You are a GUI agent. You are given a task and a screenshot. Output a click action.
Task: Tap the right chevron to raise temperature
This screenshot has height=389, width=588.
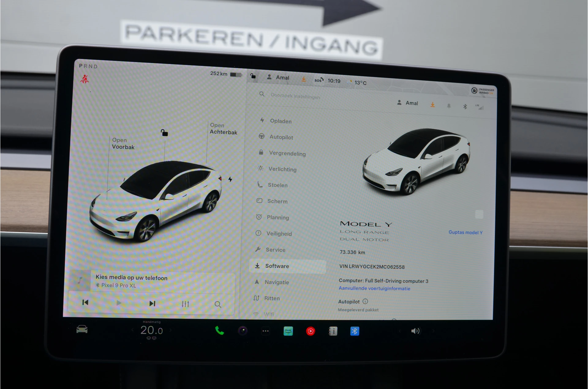170,330
